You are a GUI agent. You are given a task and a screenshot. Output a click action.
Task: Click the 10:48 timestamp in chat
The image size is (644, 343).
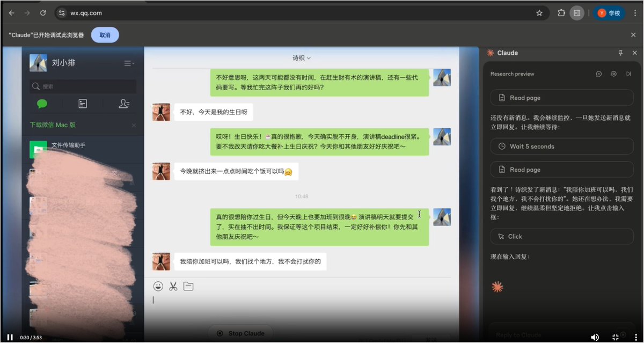[302, 196]
